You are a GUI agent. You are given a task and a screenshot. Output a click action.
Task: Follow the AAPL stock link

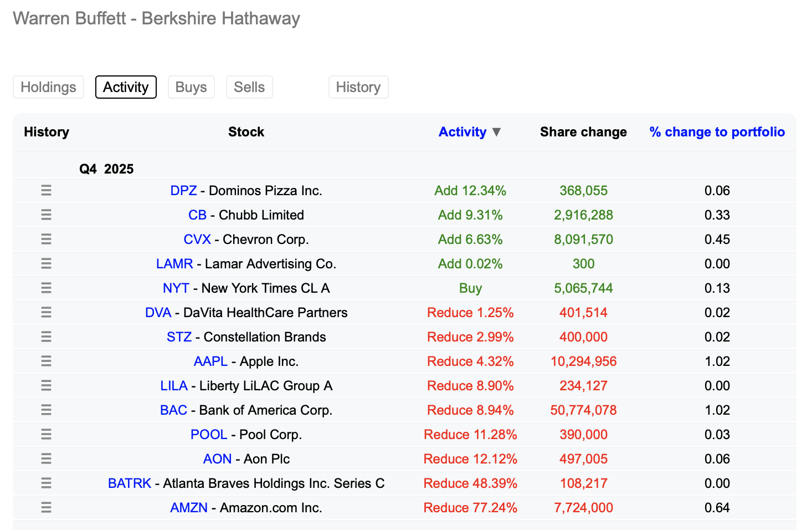[x=210, y=361]
